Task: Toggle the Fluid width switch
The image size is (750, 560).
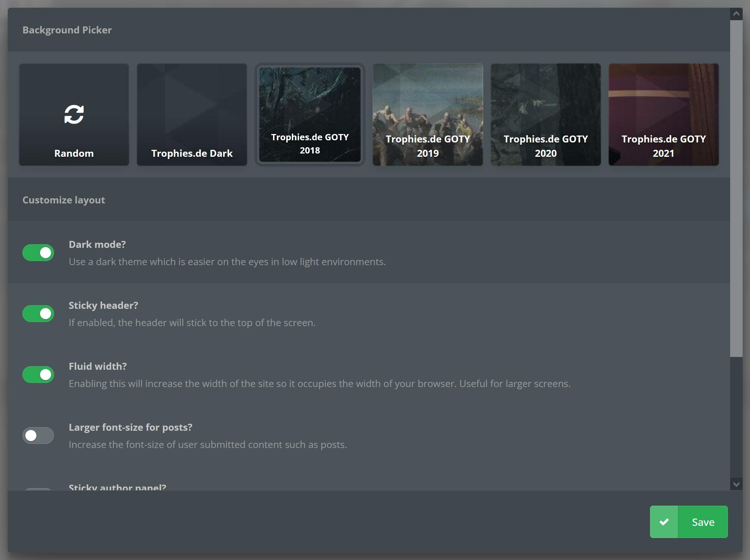Action: [38, 375]
